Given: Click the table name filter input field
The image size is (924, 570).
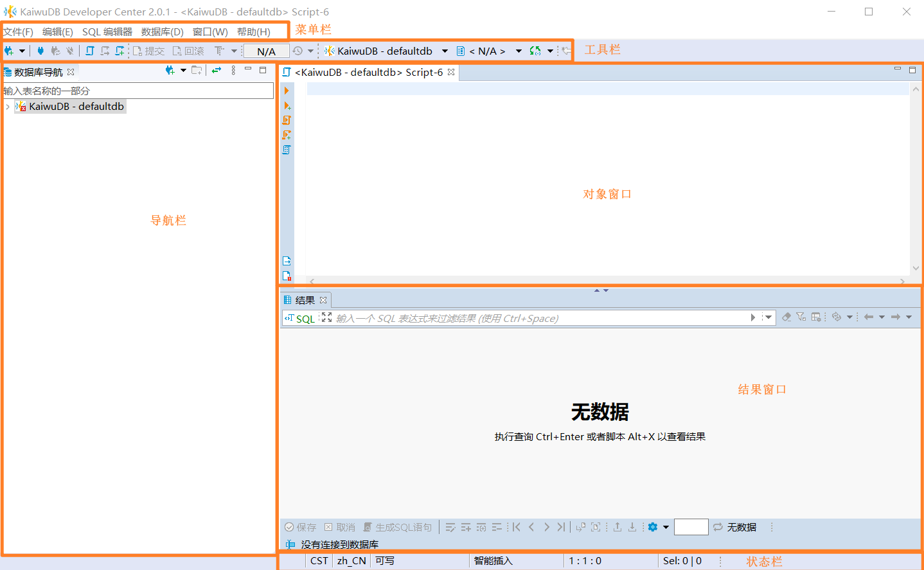Looking at the screenshot, I should 138,91.
